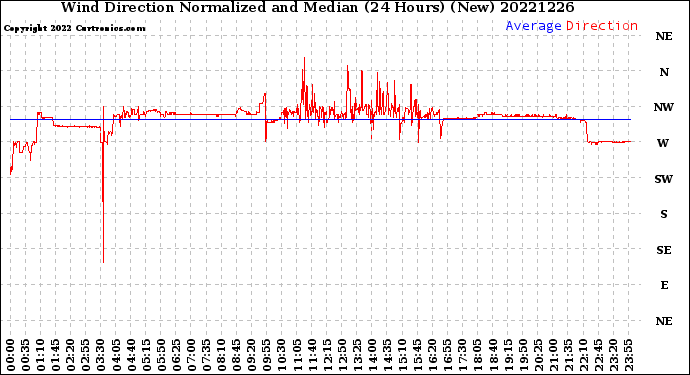The image size is (690, 375).
Task: Select the '19:15' time tick label
Action: pos(508,355)
